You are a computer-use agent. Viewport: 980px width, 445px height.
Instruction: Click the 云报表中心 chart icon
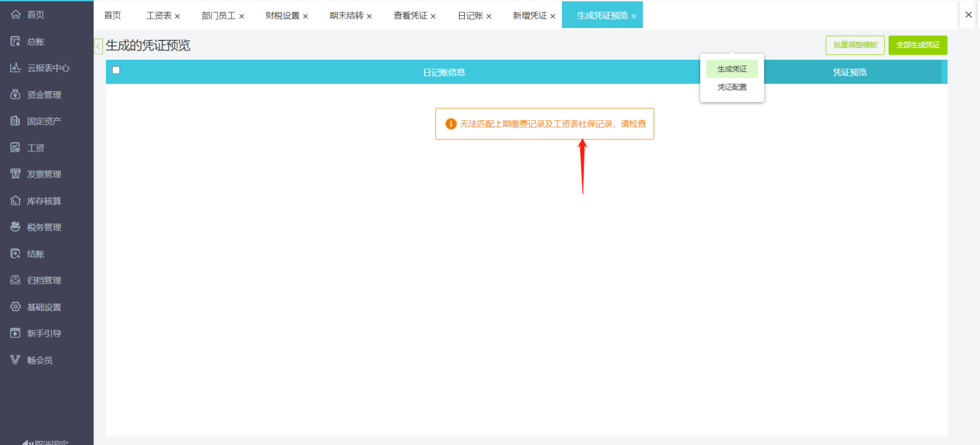(15, 68)
